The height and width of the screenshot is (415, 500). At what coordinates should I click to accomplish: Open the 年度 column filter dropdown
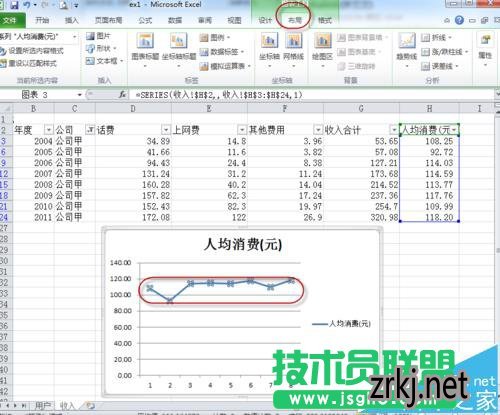pos(49,130)
